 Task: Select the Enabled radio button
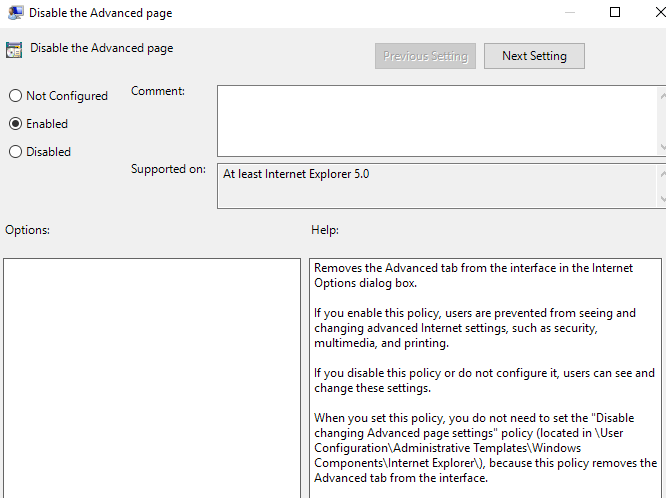15,124
